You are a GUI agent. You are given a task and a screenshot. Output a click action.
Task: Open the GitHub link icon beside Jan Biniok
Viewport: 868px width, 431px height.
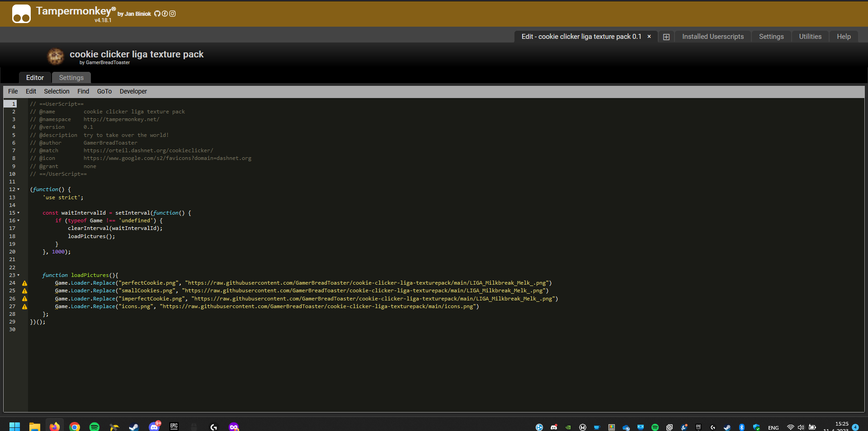[x=157, y=14]
